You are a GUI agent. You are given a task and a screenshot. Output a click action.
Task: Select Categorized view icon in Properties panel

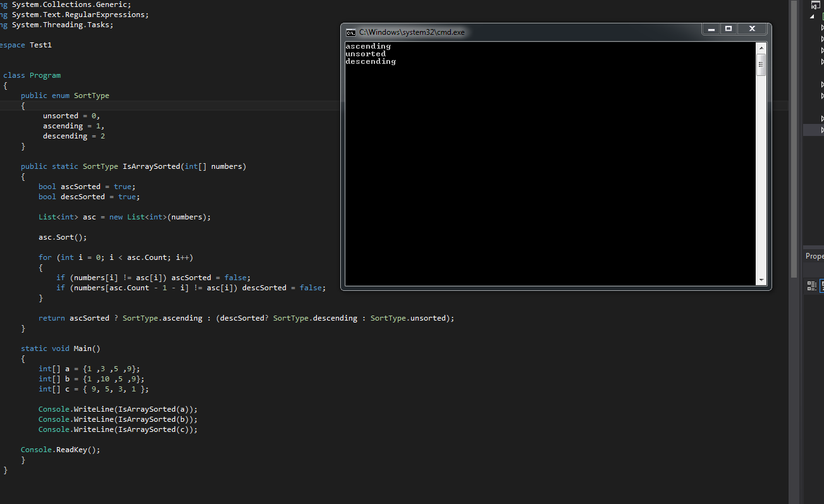(x=812, y=286)
